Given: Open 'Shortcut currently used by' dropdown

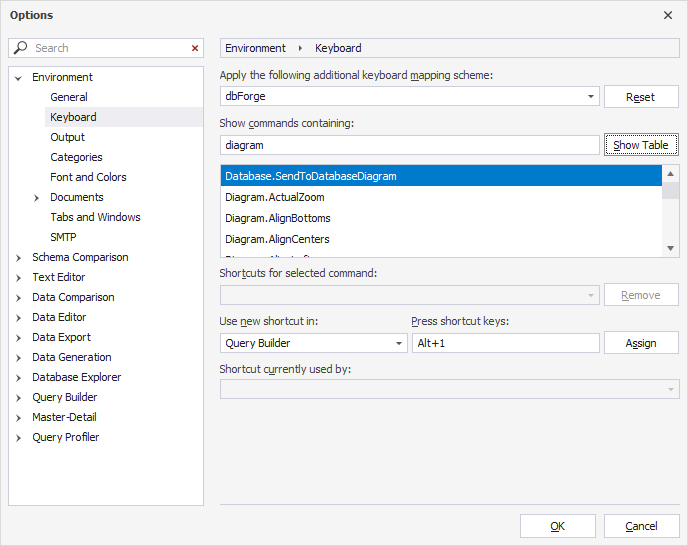Looking at the screenshot, I should (670, 389).
